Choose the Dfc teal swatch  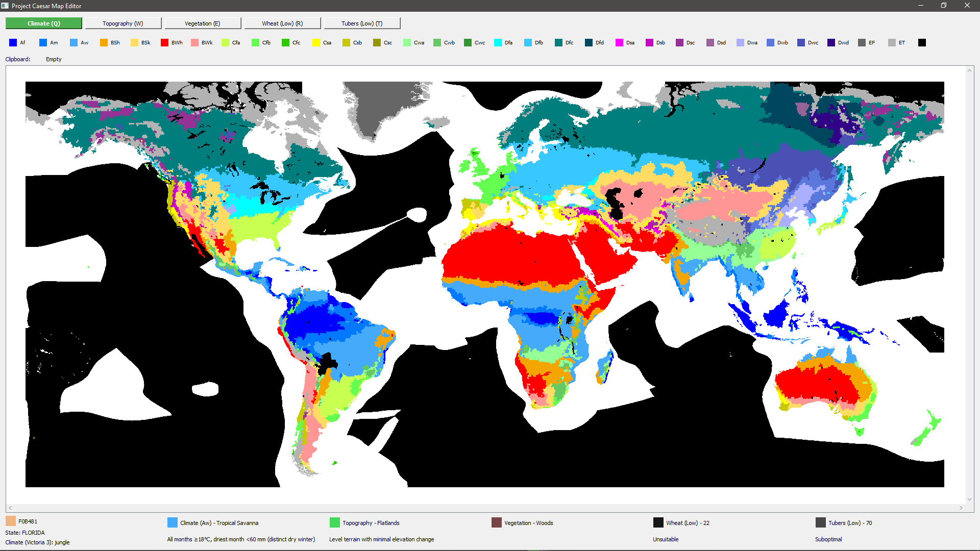[559, 43]
